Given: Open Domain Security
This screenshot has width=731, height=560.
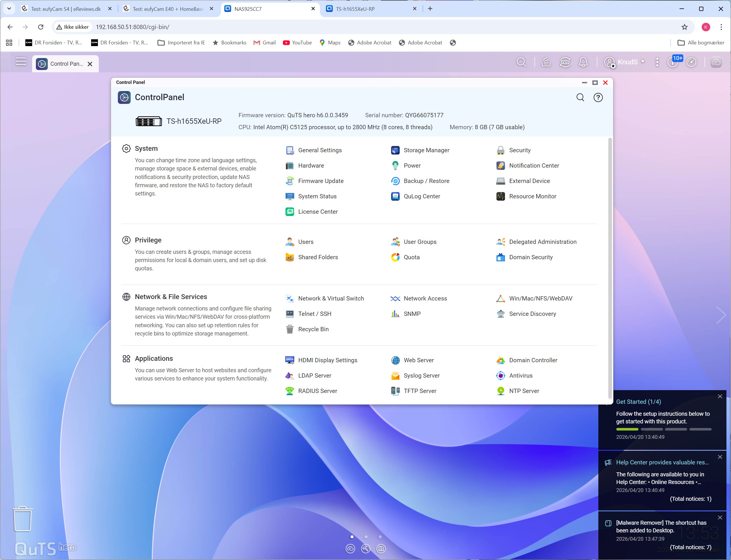Looking at the screenshot, I should (525, 257).
